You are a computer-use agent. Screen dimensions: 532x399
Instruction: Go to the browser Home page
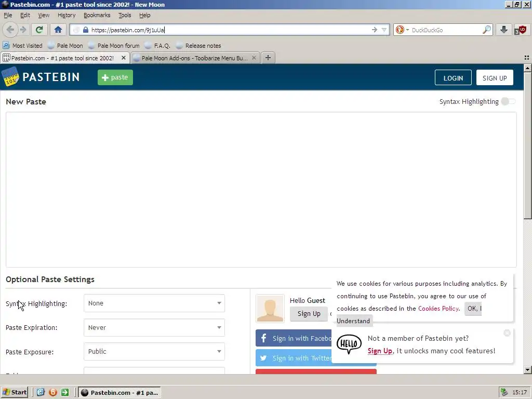pos(58,30)
